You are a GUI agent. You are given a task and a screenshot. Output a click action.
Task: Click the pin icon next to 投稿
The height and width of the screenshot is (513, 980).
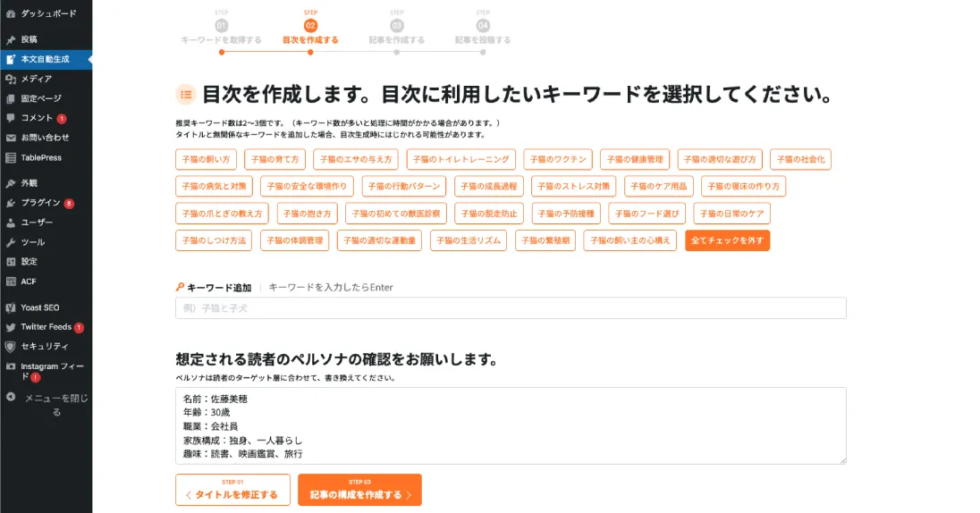(11, 39)
